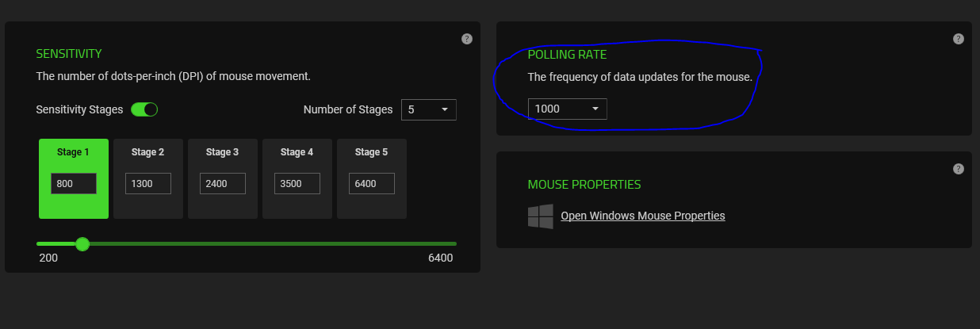This screenshot has width=980, height=329.
Task: Click the Stage 4 DPI field showing 3500
Action: pyautogui.click(x=297, y=184)
